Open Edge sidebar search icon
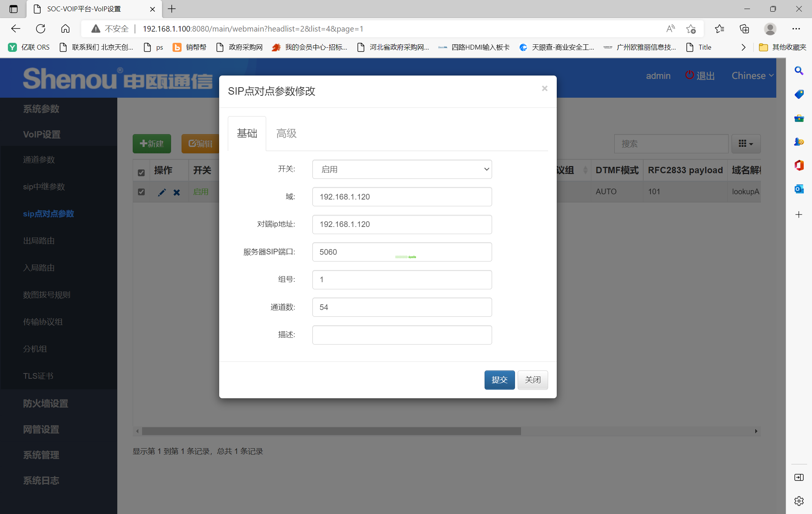Screen dimensions: 812x514 [x=799, y=71]
